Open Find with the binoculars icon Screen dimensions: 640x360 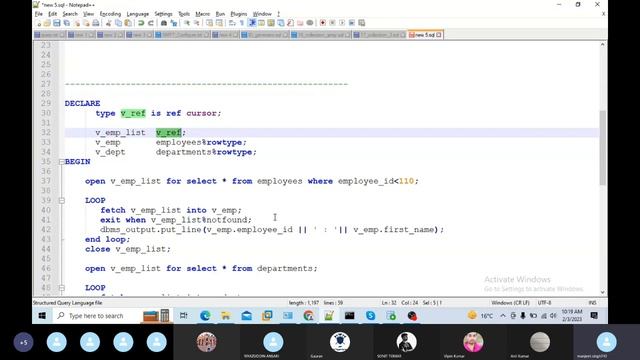click(x=164, y=23)
